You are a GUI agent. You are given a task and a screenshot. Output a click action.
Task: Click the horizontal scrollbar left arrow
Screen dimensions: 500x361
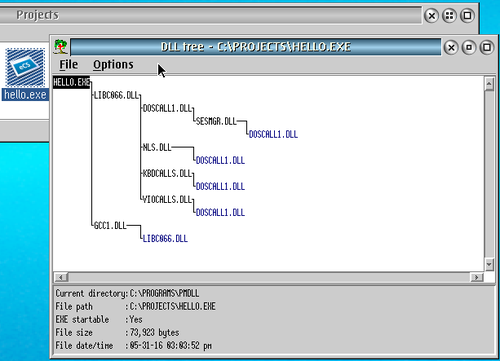pos(61,277)
